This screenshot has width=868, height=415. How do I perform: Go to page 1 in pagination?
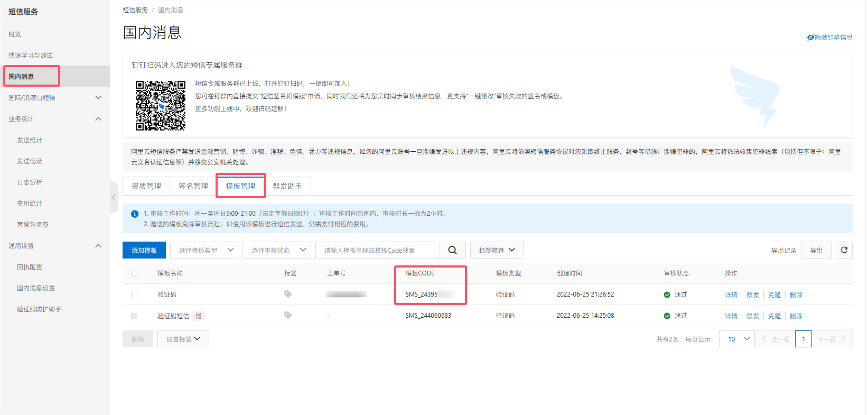point(804,339)
